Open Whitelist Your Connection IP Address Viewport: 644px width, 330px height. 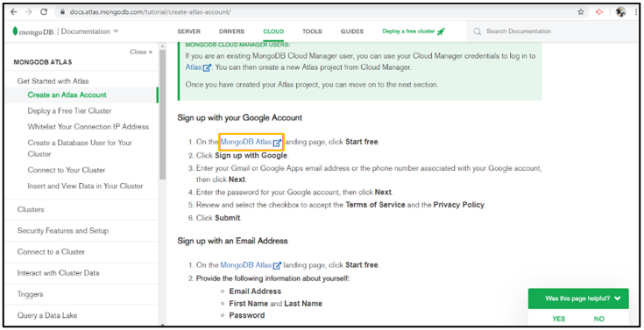click(x=88, y=127)
